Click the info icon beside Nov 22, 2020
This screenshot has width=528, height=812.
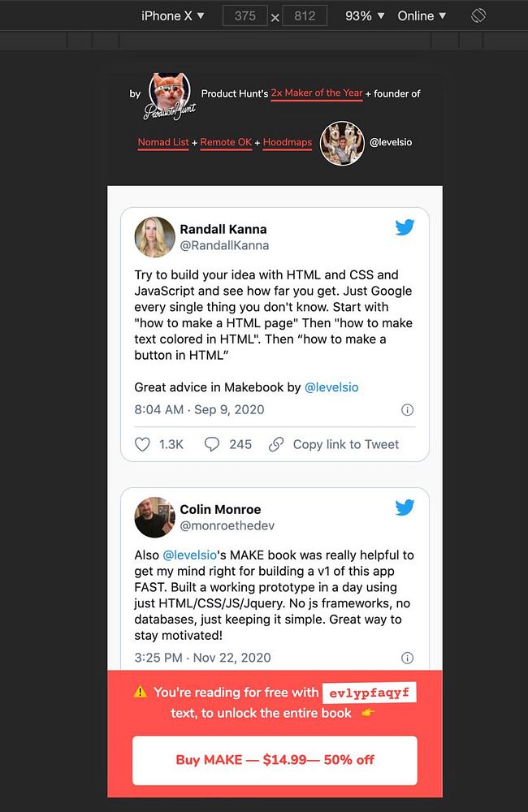pyautogui.click(x=407, y=658)
